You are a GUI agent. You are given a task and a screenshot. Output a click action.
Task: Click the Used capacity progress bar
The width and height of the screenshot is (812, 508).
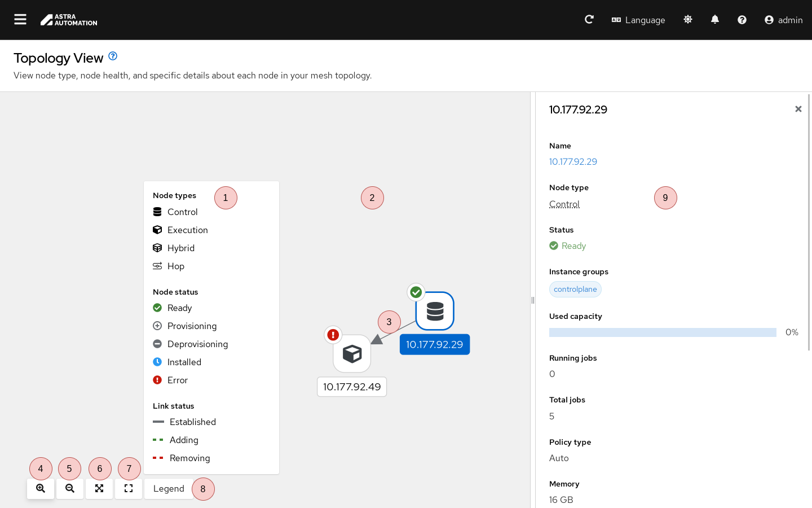coord(663,332)
